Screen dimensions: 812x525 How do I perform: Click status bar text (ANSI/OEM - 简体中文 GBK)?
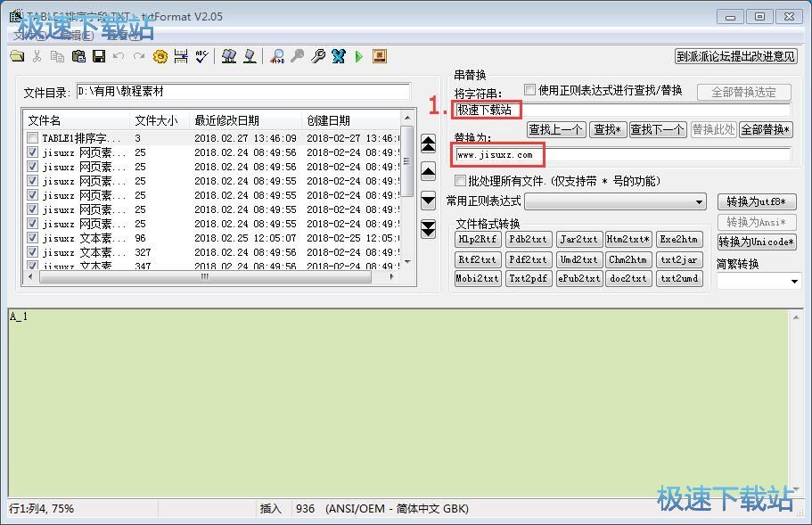tap(398, 509)
